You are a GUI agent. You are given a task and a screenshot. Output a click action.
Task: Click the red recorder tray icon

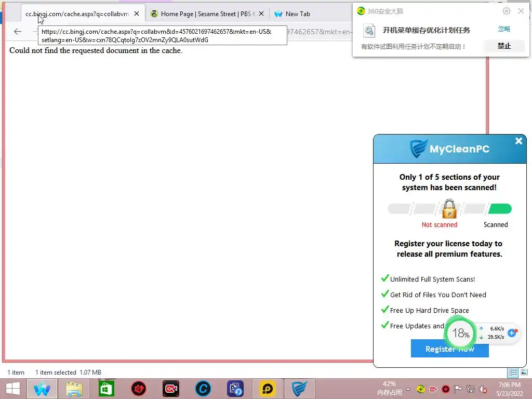click(433, 389)
